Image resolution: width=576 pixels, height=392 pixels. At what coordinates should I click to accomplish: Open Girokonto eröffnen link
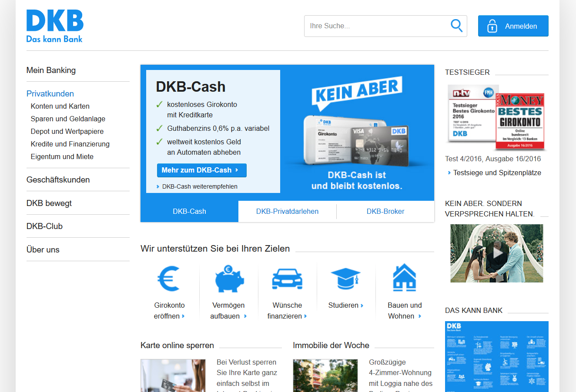[169, 311]
